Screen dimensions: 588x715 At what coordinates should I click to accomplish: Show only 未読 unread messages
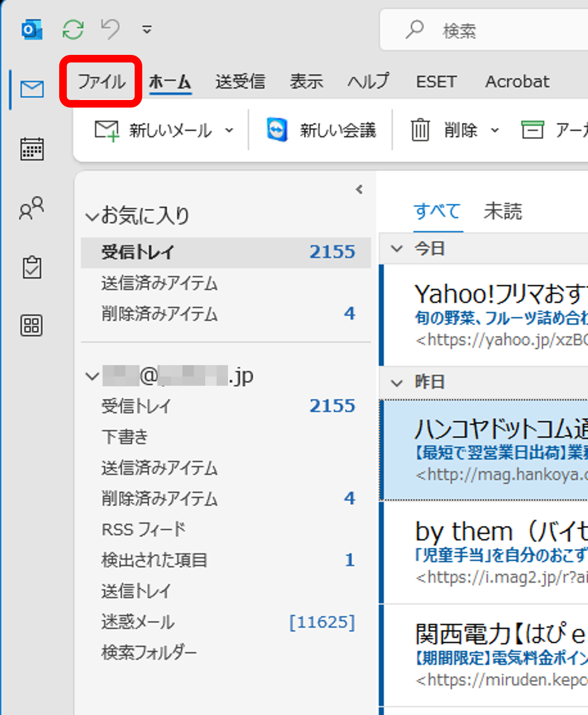[x=503, y=211]
